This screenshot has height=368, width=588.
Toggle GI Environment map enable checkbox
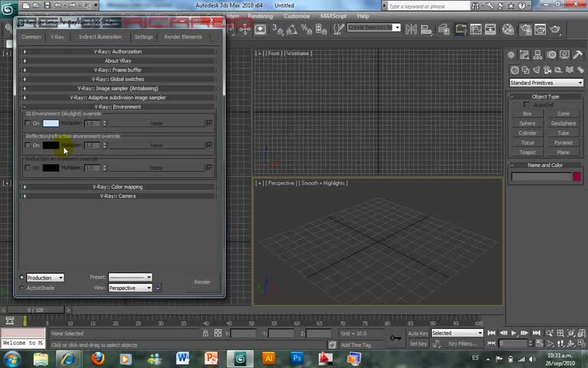209,123
